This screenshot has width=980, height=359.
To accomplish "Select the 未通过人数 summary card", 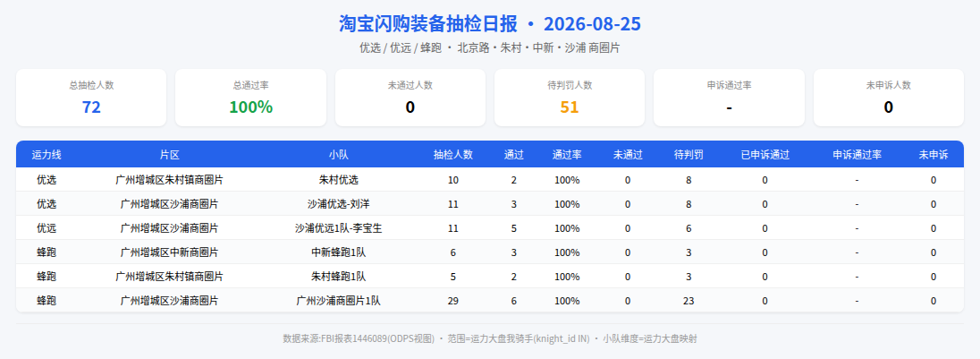I will point(410,98).
